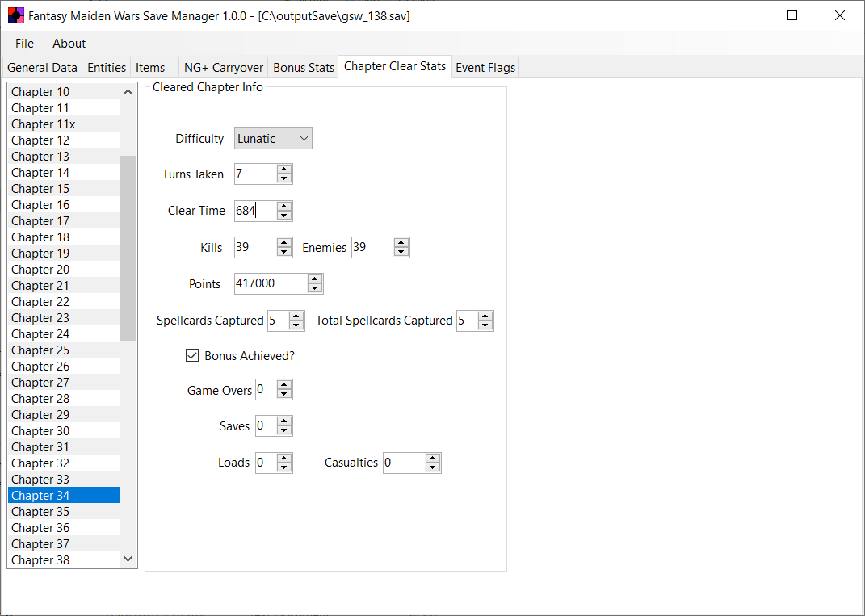Increase Casualties with up arrow
Viewport: 865px width, 616px height.
[x=433, y=459]
